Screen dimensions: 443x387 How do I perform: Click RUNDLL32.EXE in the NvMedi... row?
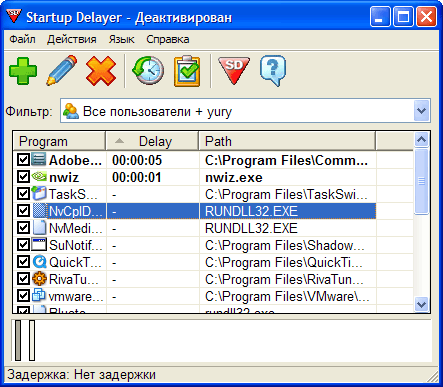tap(251, 228)
